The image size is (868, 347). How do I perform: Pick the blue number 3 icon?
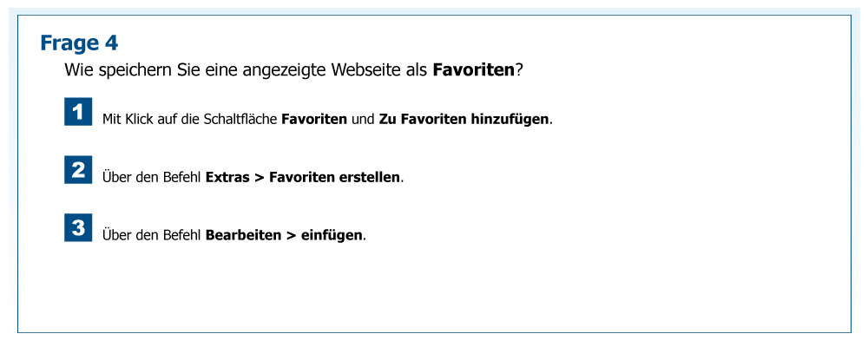tap(78, 228)
